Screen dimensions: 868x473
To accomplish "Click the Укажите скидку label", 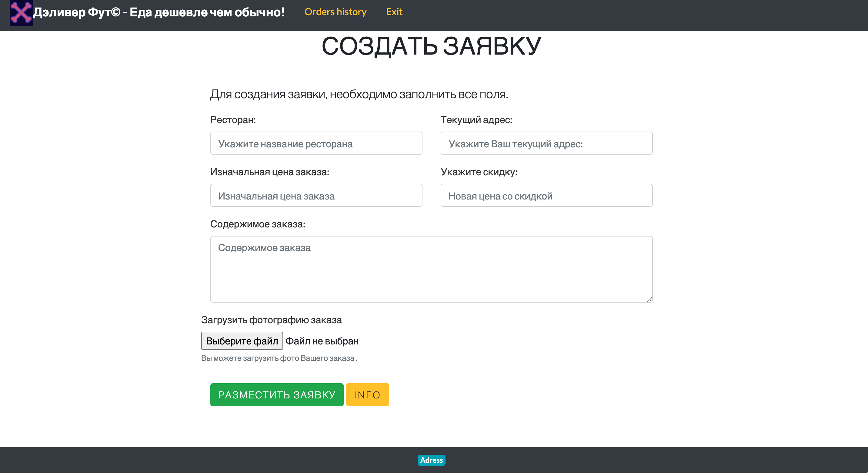I will coord(479,172).
